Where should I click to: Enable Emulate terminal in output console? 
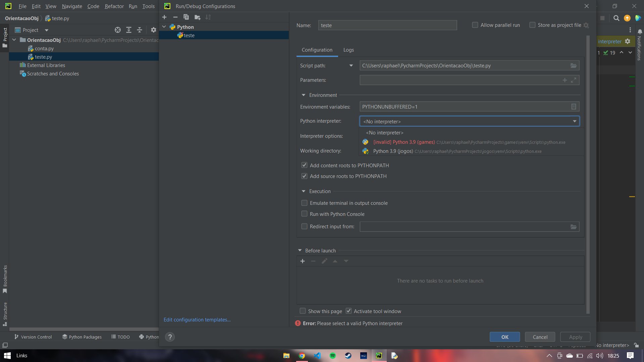[x=304, y=203]
